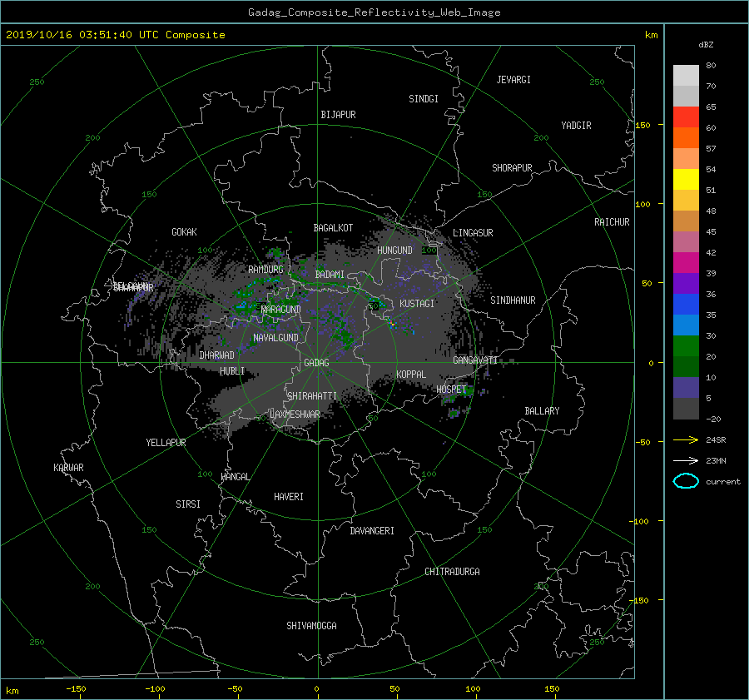Click the 'HOSPET' city label
Screen dimensions: 749x700
pyautogui.click(x=451, y=390)
